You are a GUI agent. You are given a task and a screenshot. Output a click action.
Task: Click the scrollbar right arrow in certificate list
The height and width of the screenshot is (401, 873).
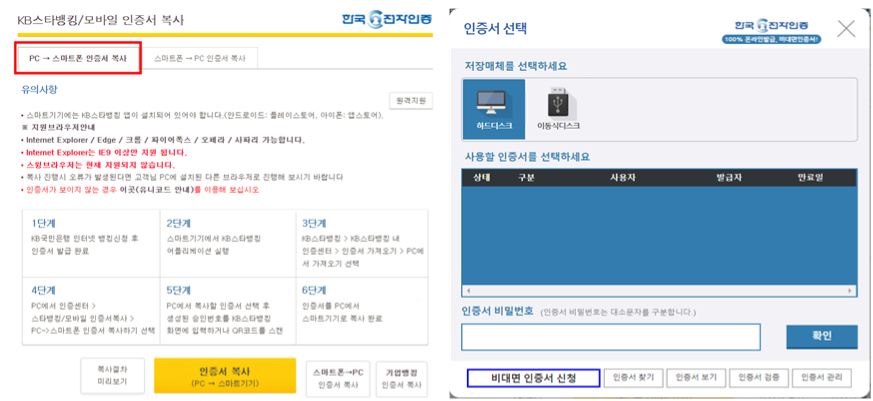[850, 291]
